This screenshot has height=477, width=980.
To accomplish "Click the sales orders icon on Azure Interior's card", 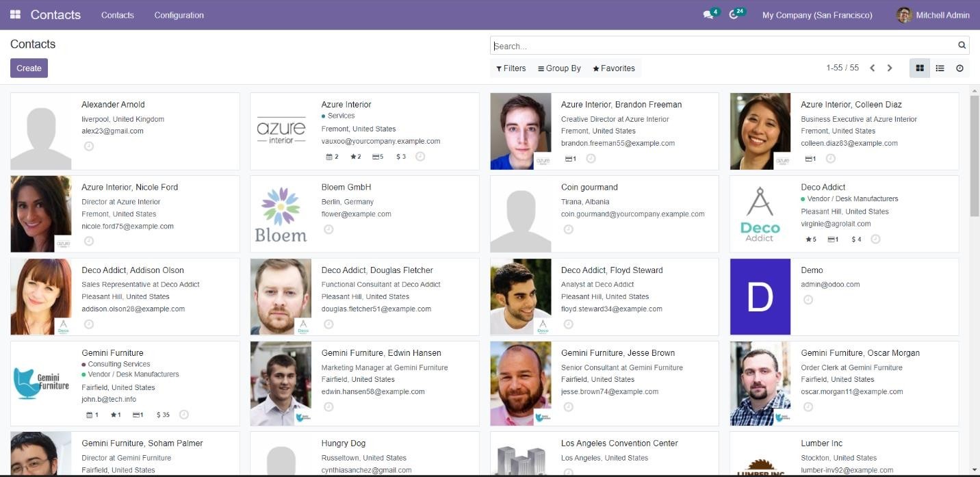I will tap(378, 157).
